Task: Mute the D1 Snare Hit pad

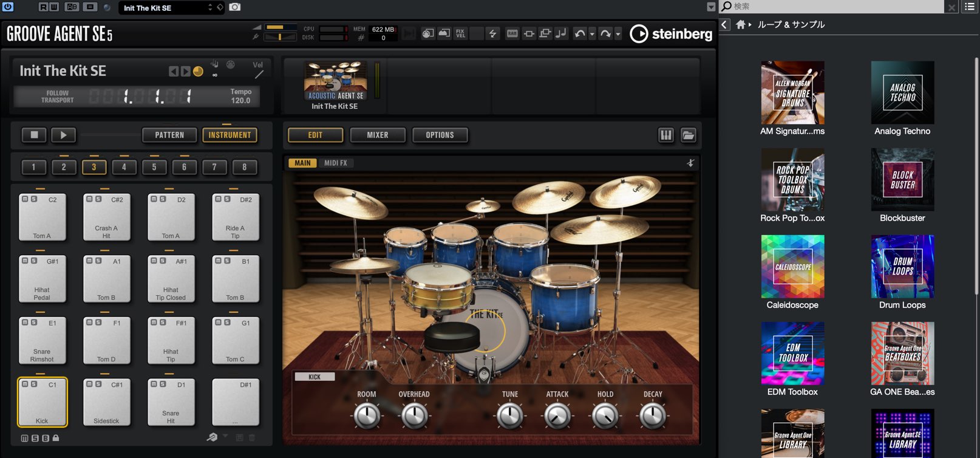Action: tap(154, 384)
